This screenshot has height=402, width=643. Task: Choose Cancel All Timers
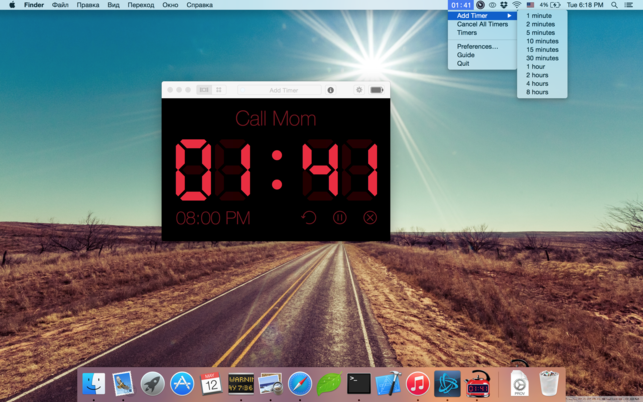pyautogui.click(x=482, y=24)
